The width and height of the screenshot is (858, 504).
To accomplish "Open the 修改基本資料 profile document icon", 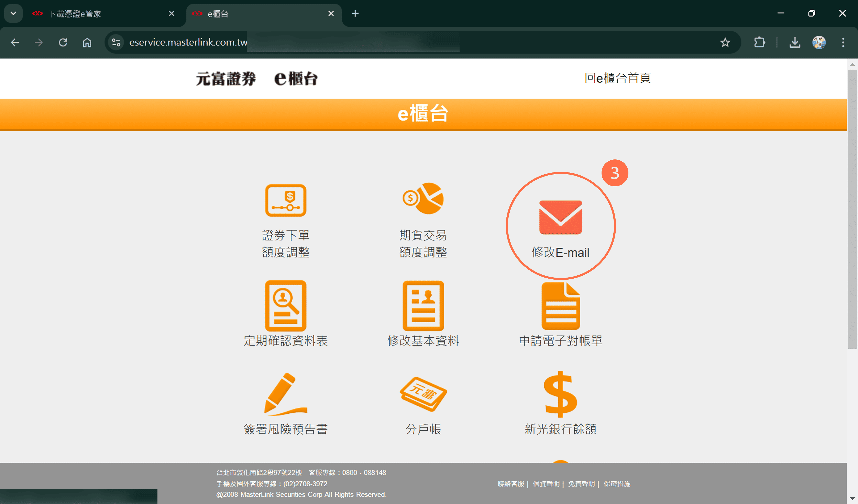I will click(423, 306).
